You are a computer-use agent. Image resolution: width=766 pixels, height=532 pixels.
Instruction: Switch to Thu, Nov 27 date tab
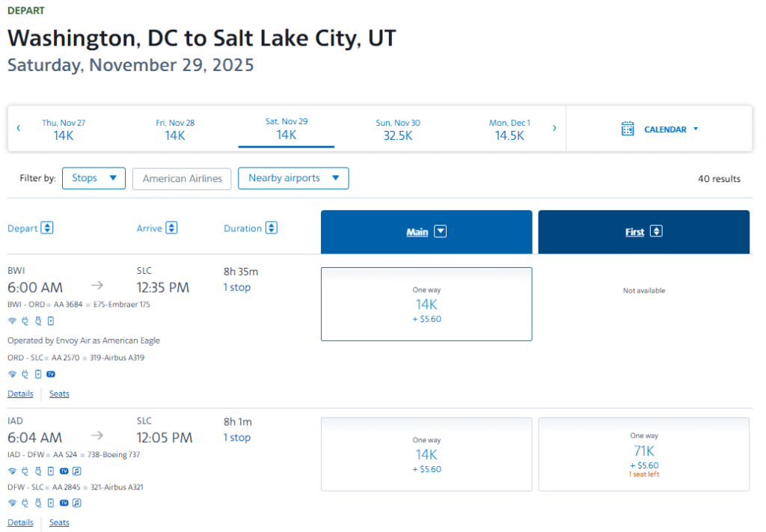[64, 129]
